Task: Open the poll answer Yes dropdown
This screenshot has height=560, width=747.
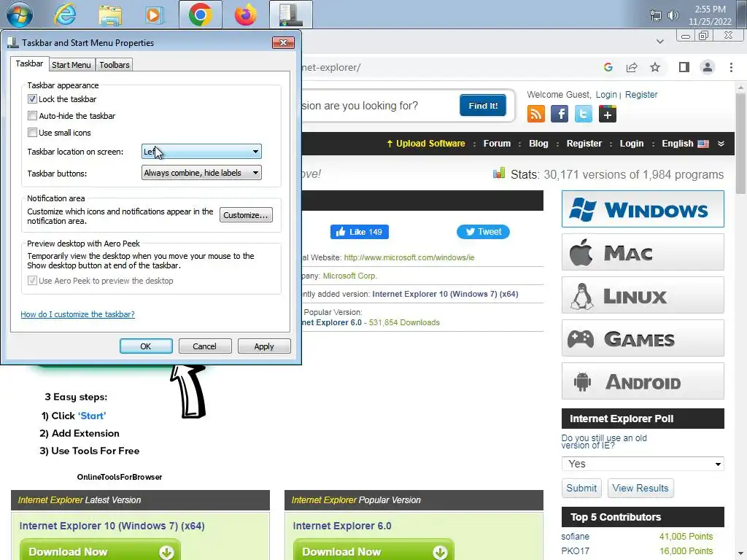Action: tap(643, 464)
